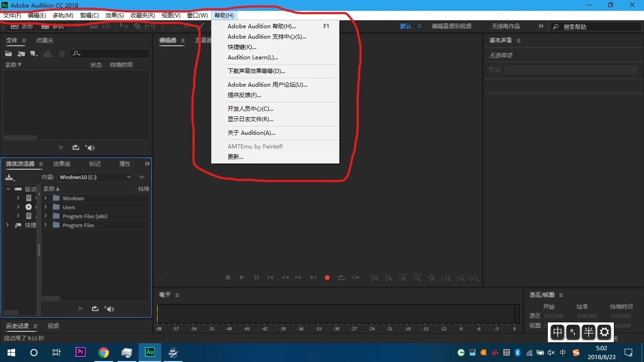Click the zoom in time icon

click(403, 278)
